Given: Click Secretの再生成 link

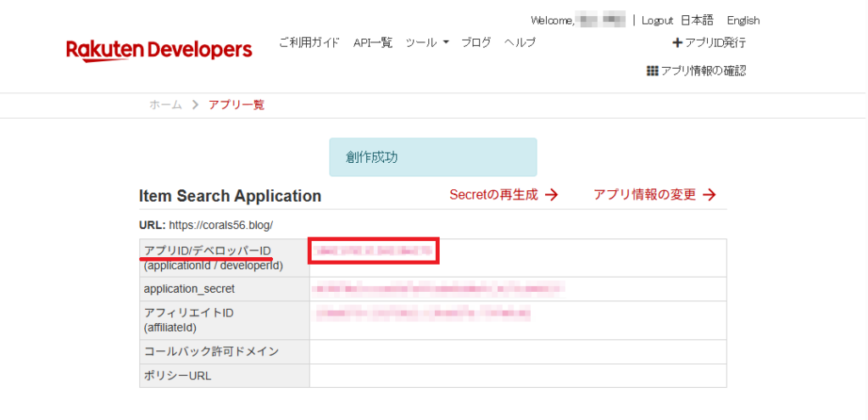Looking at the screenshot, I should click(x=504, y=194).
